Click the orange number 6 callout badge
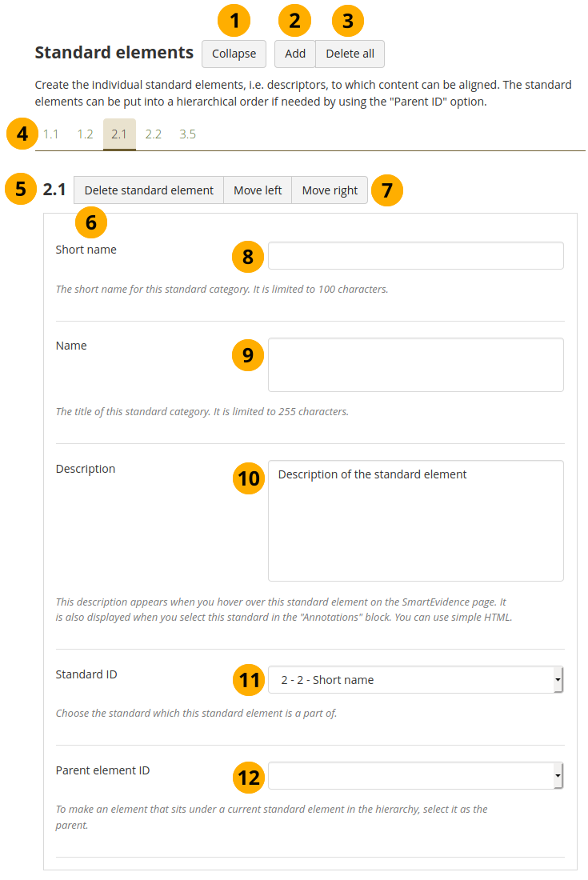588x880 pixels. [90, 222]
